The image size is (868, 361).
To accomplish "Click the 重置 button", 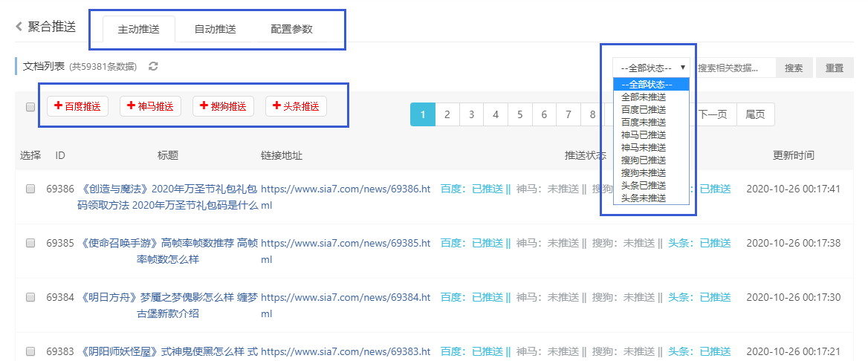I will pyautogui.click(x=835, y=68).
